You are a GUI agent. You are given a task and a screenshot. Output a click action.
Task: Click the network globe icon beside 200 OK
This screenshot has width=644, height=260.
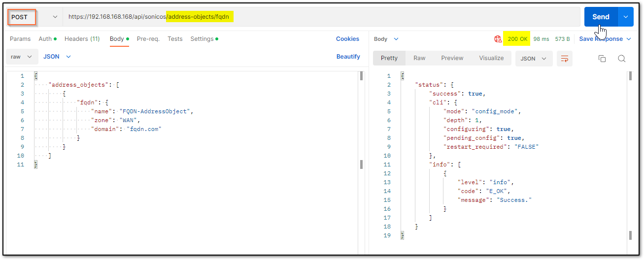coord(498,39)
